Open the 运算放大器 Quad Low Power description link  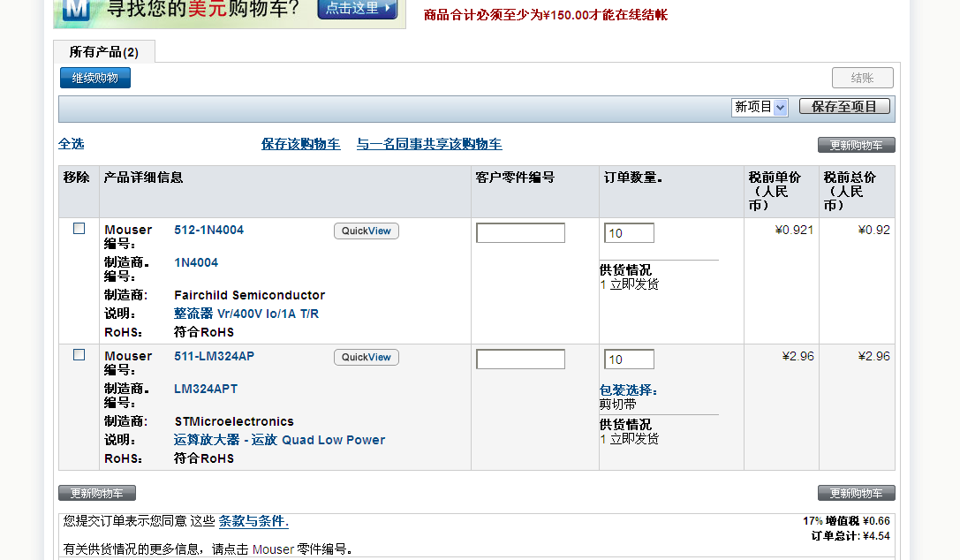click(279, 439)
